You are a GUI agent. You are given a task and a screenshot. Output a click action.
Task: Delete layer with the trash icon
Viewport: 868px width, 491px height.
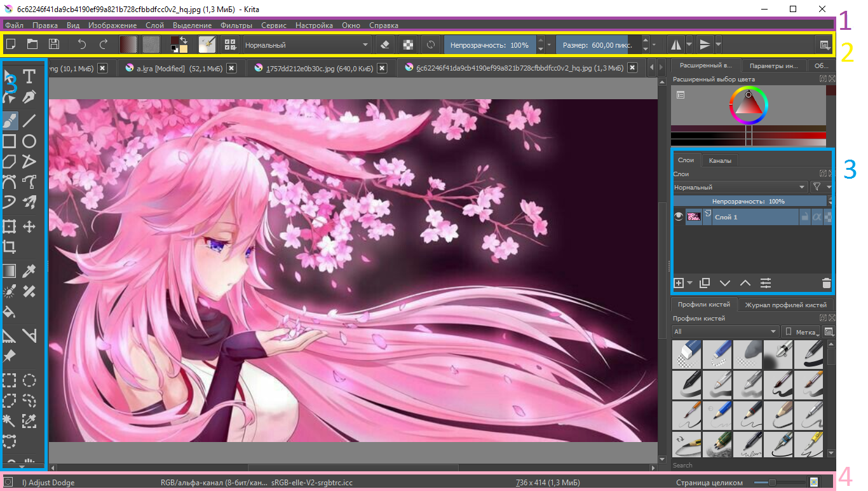pyautogui.click(x=826, y=283)
